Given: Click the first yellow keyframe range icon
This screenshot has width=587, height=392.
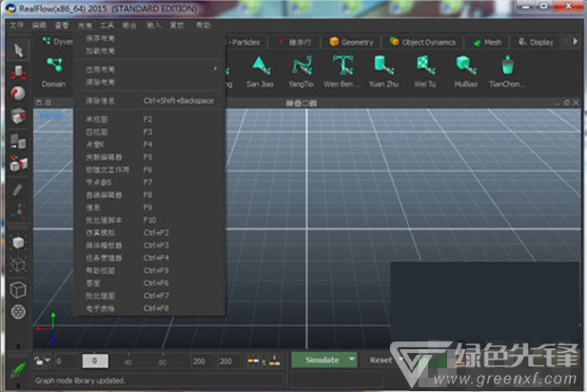Looking at the screenshot, I should click(253, 361).
